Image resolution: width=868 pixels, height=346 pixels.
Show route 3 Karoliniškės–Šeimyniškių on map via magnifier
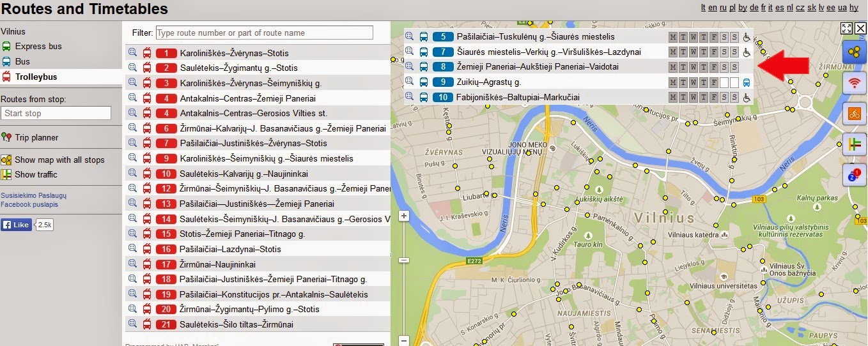(133, 82)
